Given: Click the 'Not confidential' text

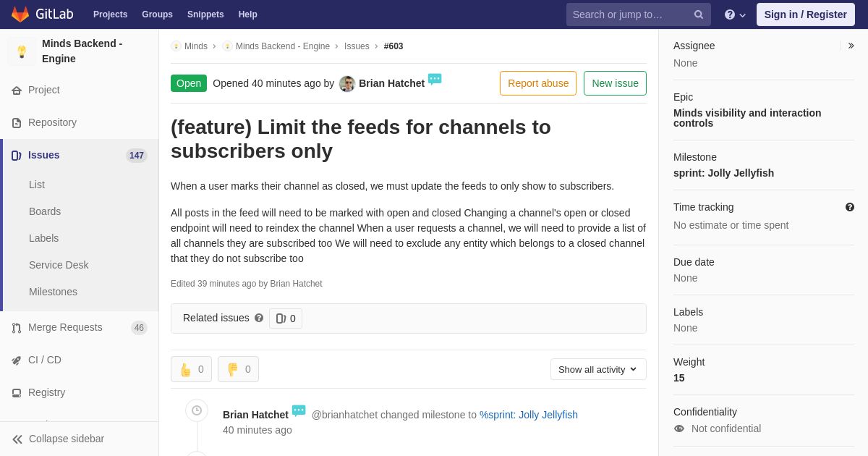Looking at the screenshot, I should click(x=726, y=428).
